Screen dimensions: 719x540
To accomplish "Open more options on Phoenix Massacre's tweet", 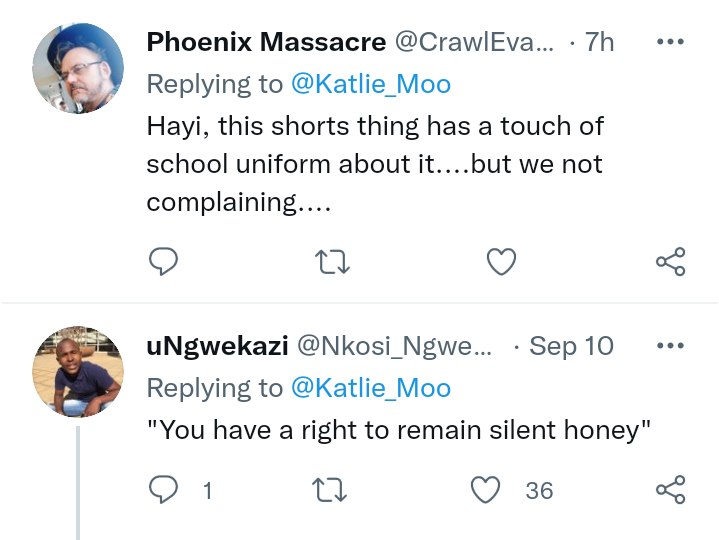I will click(x=669, y=42).
